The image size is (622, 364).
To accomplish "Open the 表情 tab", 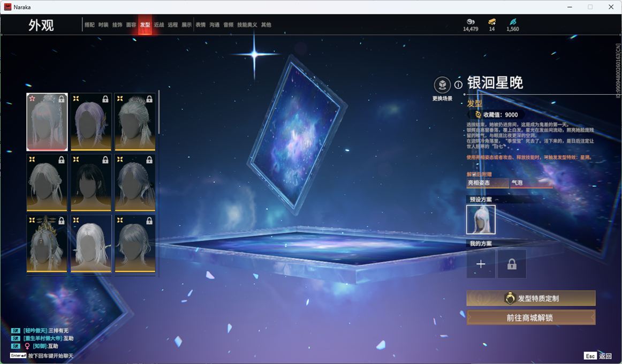I will click(x=200, y=25).
